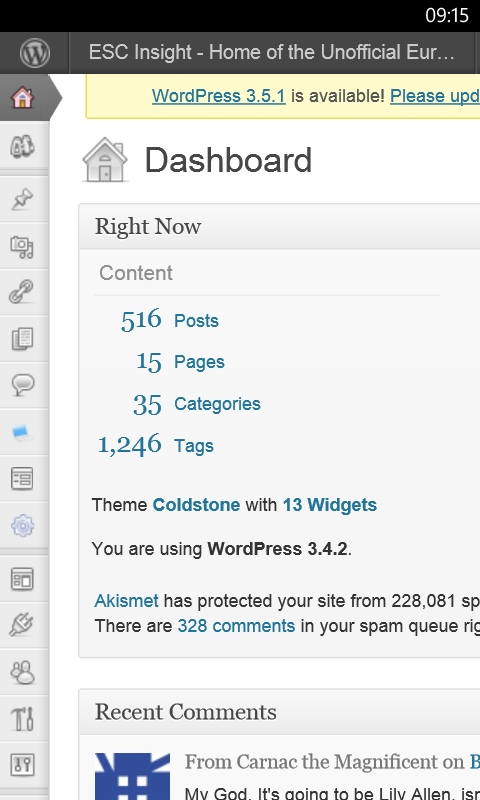
Task: Click the Dashboard page title
Action: point(228,160)
